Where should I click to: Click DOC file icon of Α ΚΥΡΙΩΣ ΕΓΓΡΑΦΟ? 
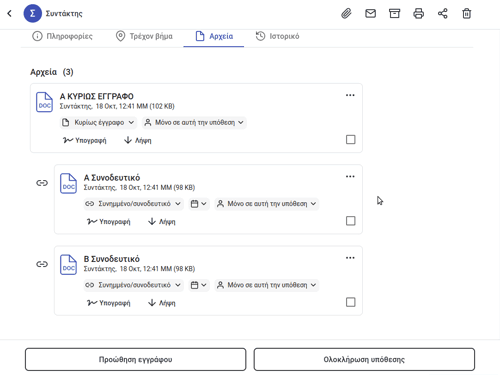(44, 102)
